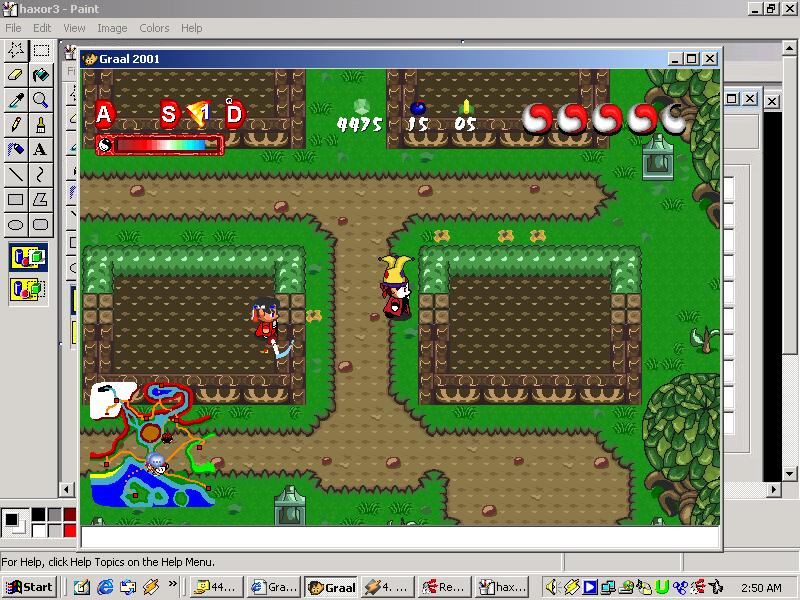The height and width of the screenshot is (600, 800).
Task: Click the green gem icon in Graal HUD
Action: point(361,107)
